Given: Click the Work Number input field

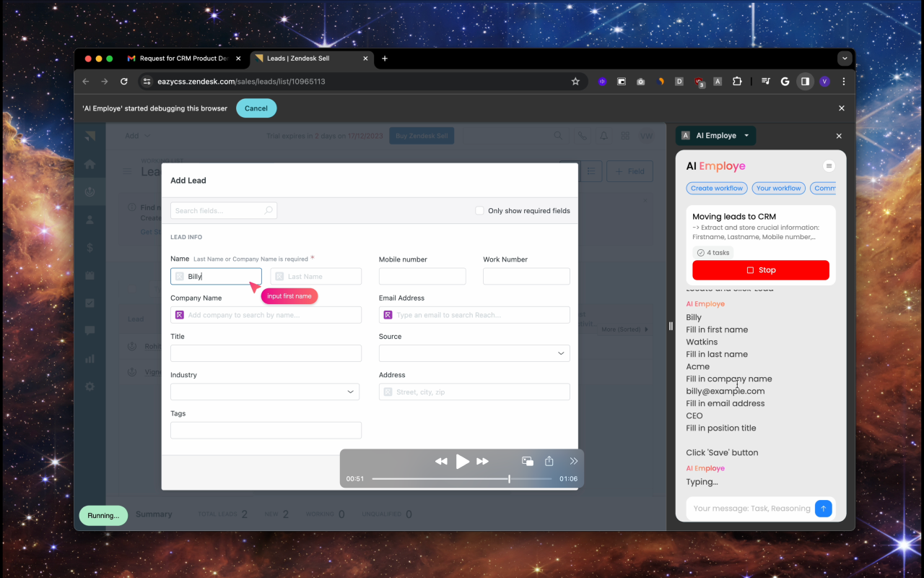Looking at the screenshot, I should [x=526, y=276].
